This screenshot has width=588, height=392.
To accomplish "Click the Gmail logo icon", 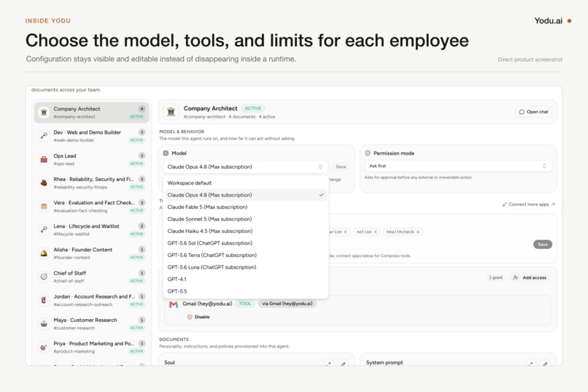I will click(173, 304).
